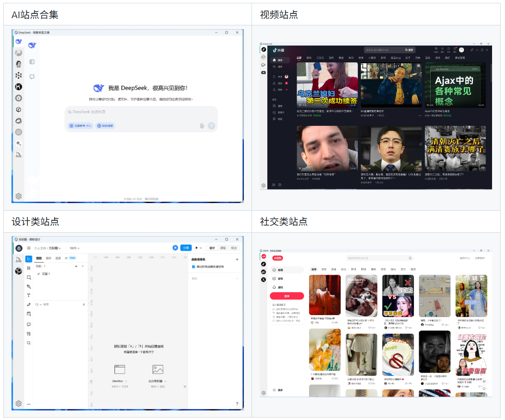Viewport: 505px width, 420px height.
Task: Open the comment tool in the design app
Action: tap(29, 324)
